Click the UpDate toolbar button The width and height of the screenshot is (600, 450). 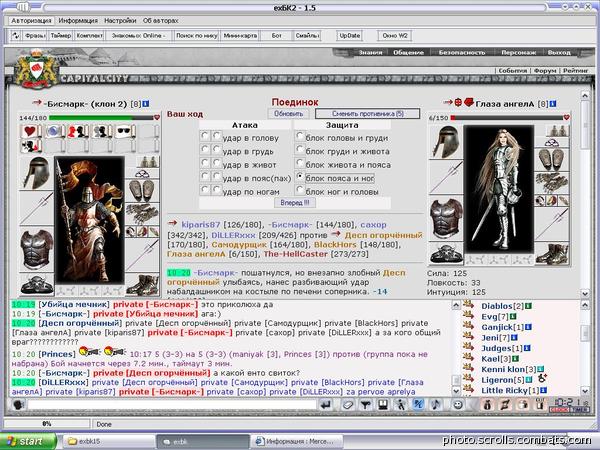(349, 36)
